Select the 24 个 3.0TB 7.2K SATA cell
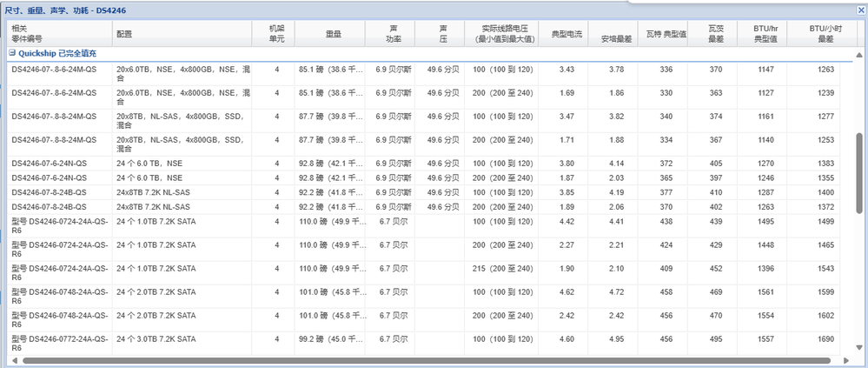 coord(156,339)
